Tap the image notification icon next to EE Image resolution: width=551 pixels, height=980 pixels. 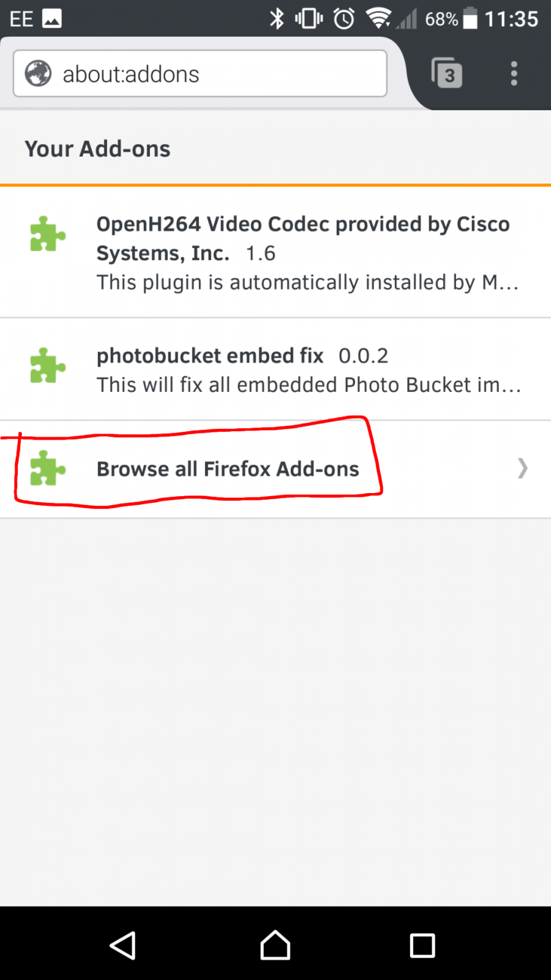tap(52, 19)
